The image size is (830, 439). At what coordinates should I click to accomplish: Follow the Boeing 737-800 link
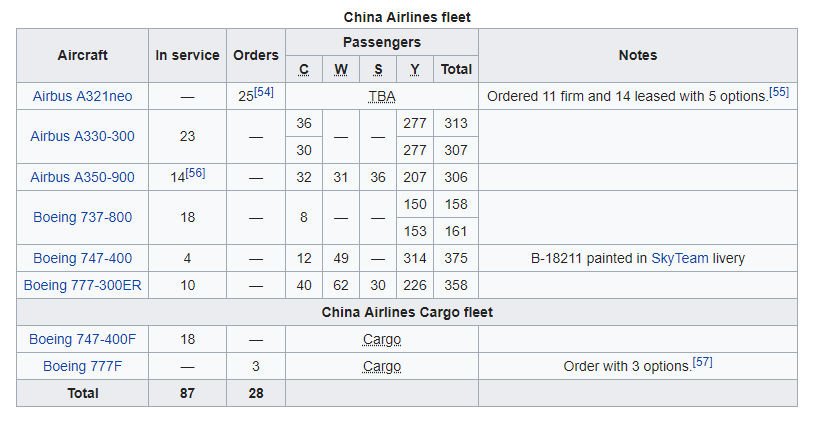coord(82,217)
